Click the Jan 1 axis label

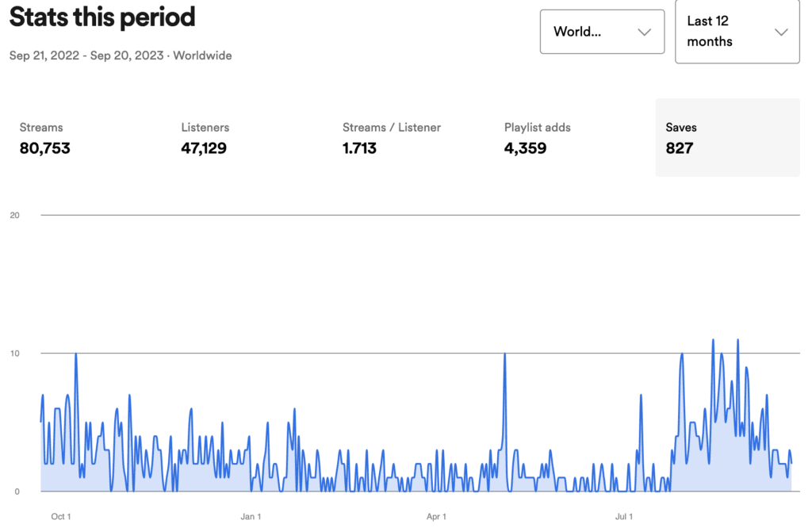(x=251, y=517)
